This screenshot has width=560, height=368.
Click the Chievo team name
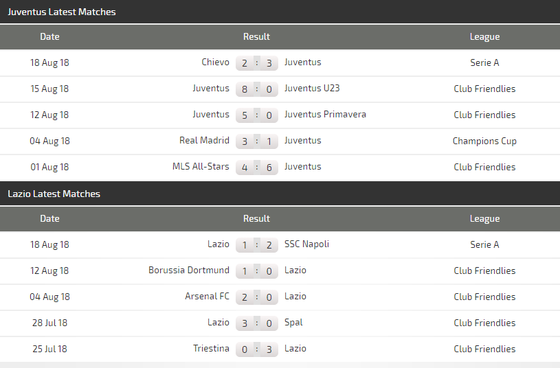coord(215,62)
